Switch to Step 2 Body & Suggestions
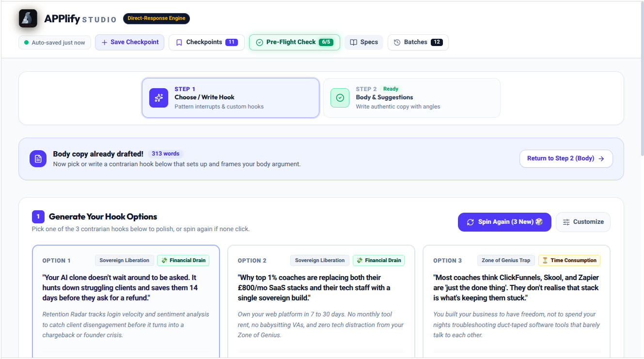 pyautogui.click(x=412, y=98)
